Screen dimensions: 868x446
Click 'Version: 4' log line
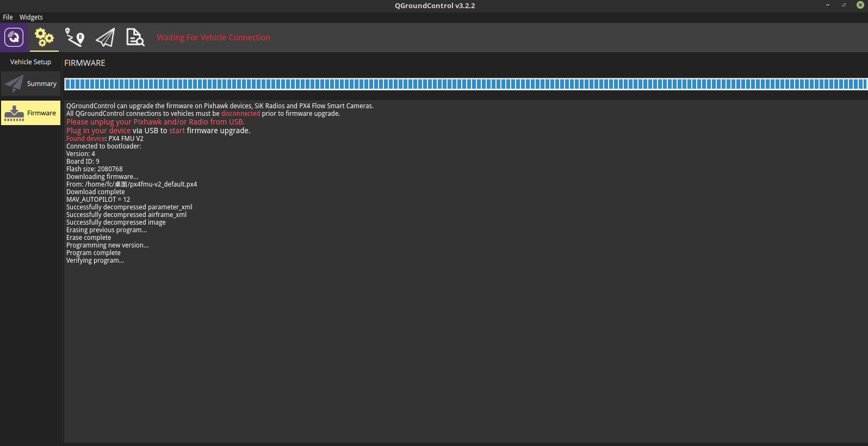[80, 154]
